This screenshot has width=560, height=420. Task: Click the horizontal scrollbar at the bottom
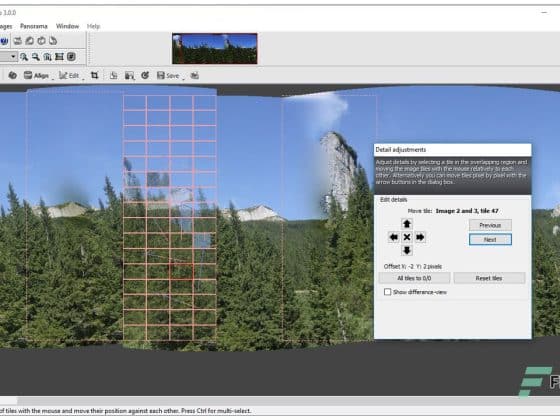[280, 401]
